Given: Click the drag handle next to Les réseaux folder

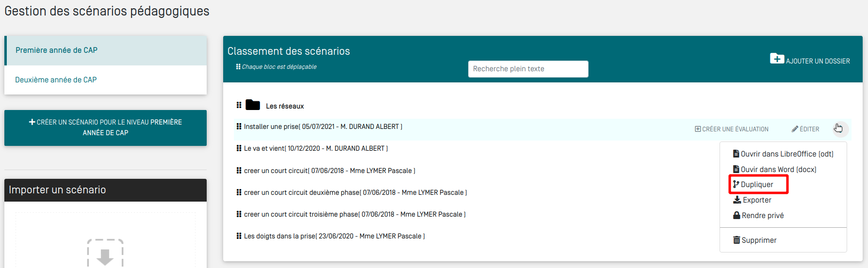Looking at the screenshot, I should (239, 105).
